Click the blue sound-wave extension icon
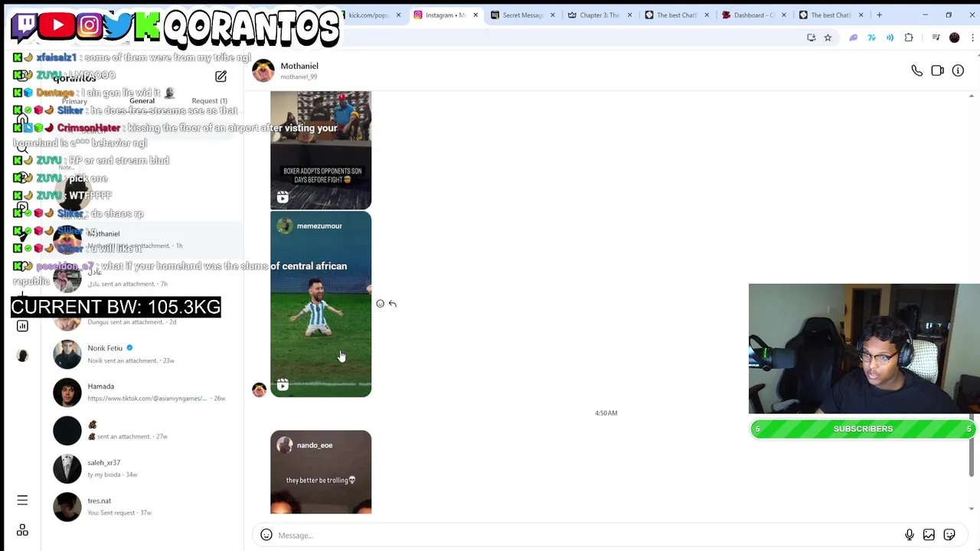The height and width of the screenshot is (551, 980). click(x=890, y=37)
